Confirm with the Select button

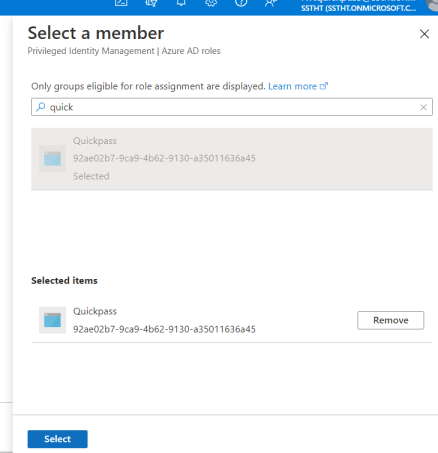[57, 439]
